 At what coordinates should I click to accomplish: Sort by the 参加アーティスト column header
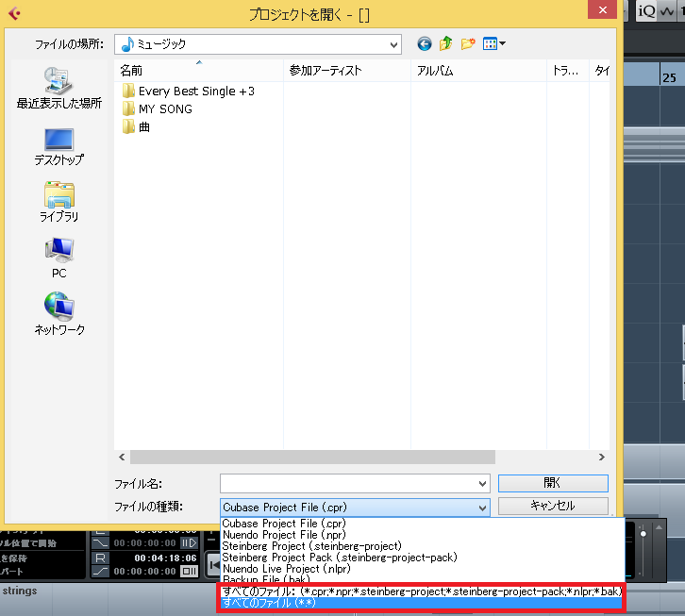pyautogui.click(x=347, y=71)
